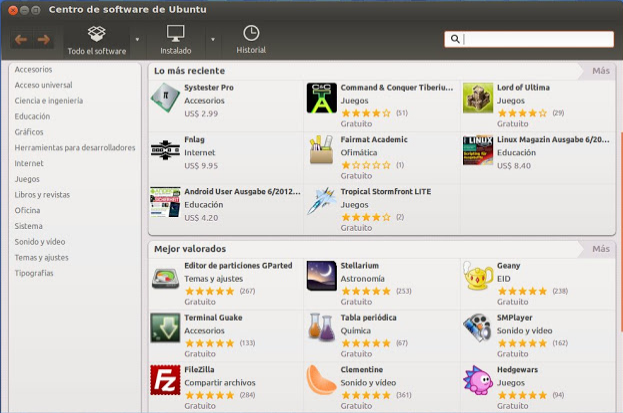Click Stellarium's five-star rating
623x413 pixels.
(366, 291)
